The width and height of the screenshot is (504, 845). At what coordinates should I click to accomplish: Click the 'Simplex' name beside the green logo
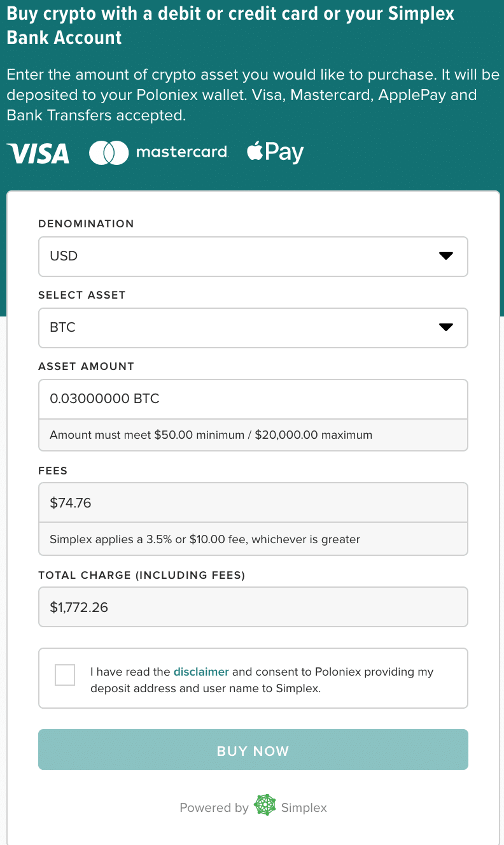click(304, 808)
